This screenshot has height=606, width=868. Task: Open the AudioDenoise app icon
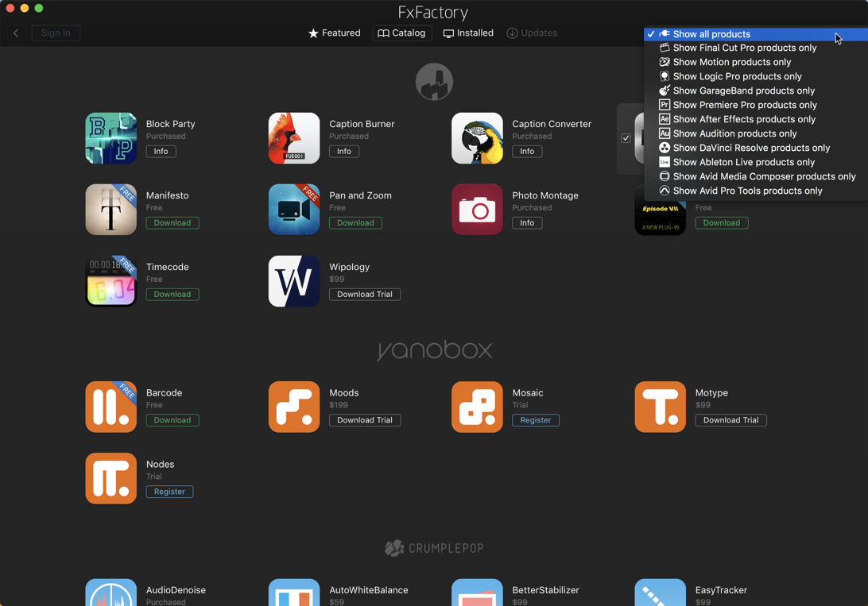[110, 592]
